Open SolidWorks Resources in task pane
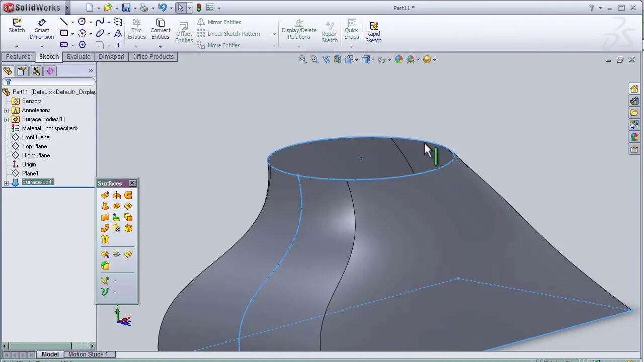Viewport: 644px width, 362px height. coord(634,88)
